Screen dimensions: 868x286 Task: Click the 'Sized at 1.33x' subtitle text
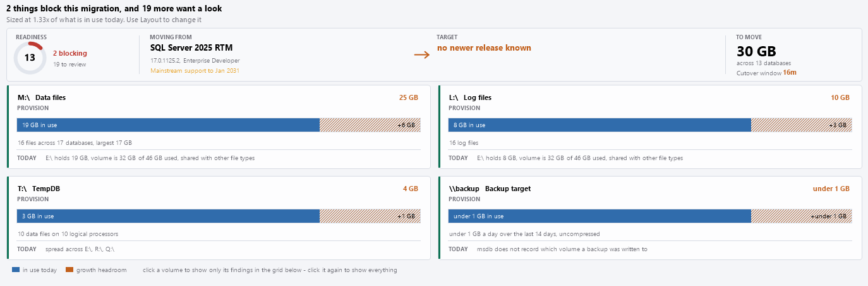tap(104, 20)
